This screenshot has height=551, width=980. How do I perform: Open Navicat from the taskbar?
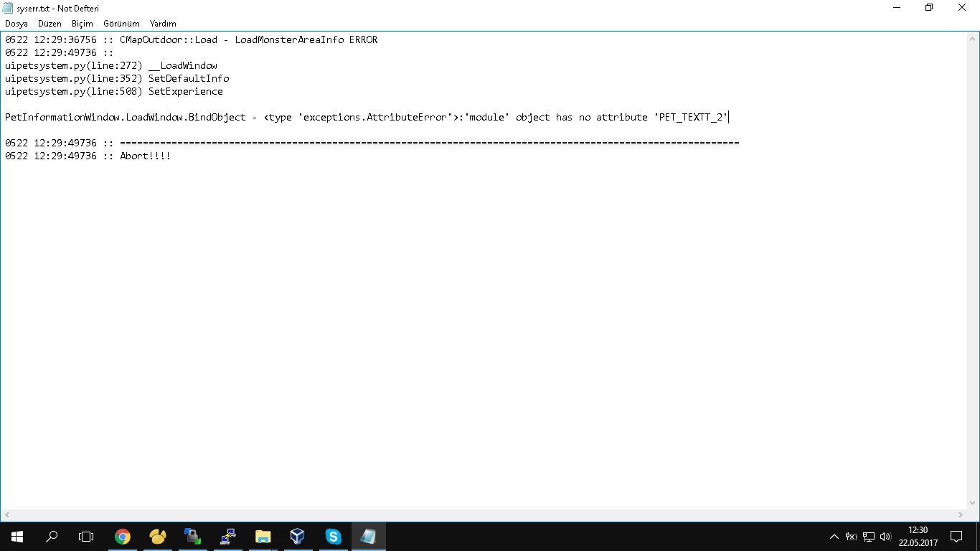pyautogui.click(x=158, y=536)
